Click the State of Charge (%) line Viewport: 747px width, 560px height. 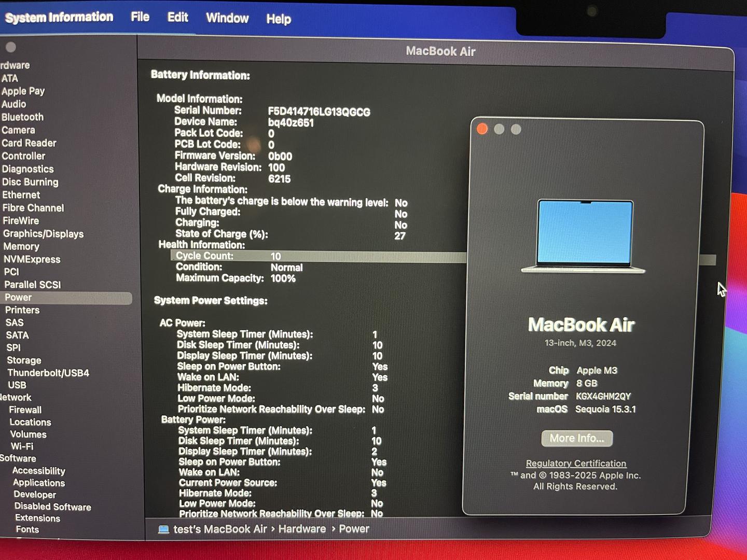pos(290,235)
